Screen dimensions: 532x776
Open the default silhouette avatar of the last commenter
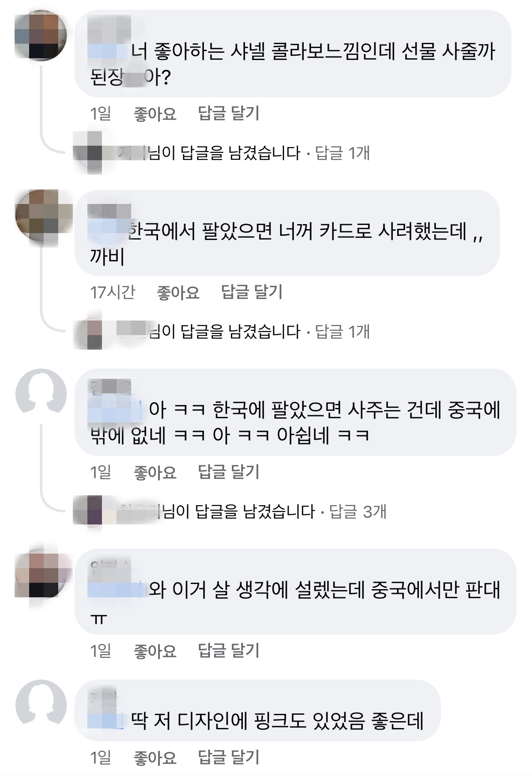point(41,705)
